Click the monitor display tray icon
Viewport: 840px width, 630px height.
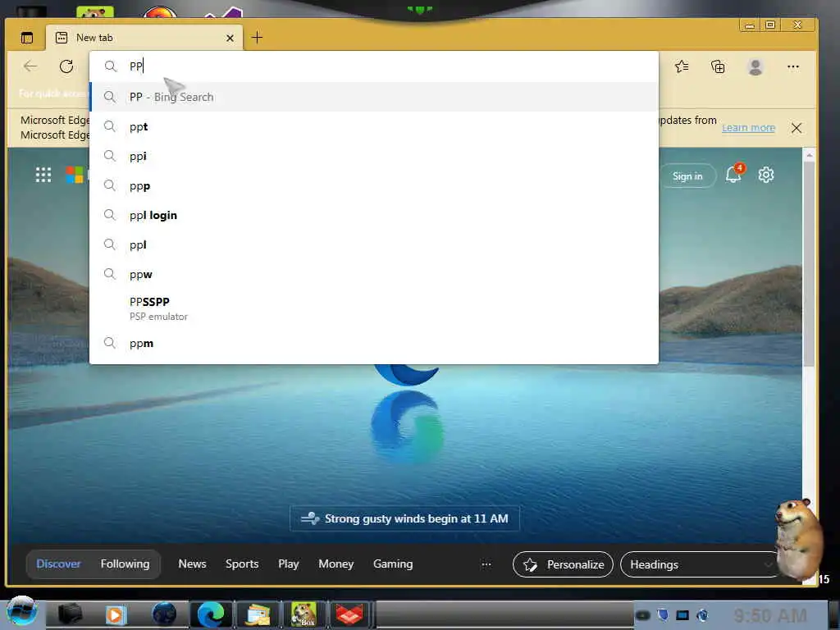coord(682,615)
